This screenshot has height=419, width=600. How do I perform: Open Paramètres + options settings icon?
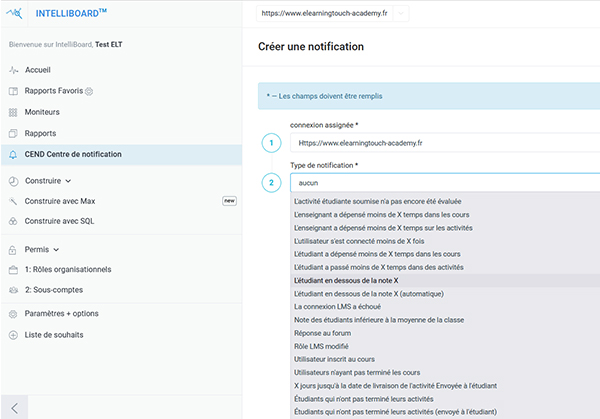coord(13,313)
